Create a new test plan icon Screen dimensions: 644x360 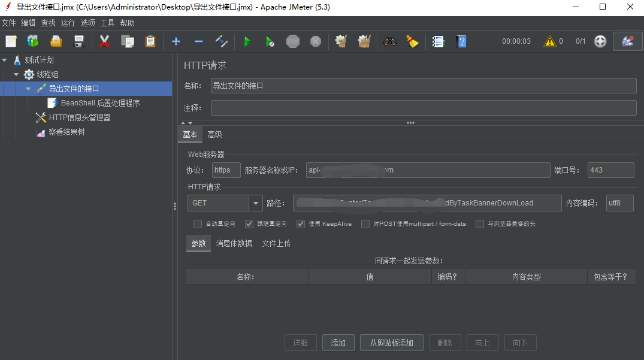tap(11, 41)
